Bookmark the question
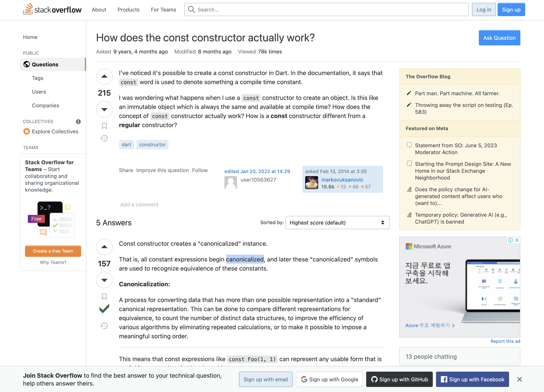 [104, 126]
